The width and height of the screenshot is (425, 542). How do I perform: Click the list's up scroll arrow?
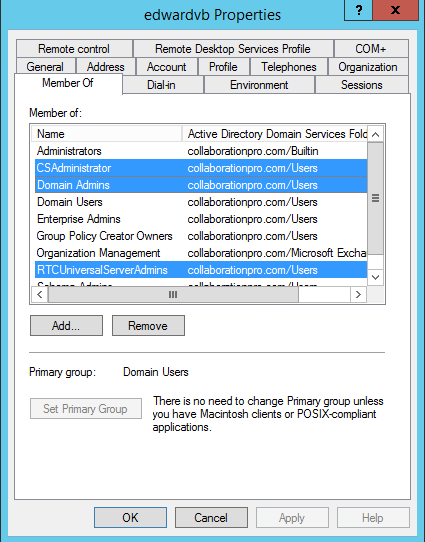[376, 134]
